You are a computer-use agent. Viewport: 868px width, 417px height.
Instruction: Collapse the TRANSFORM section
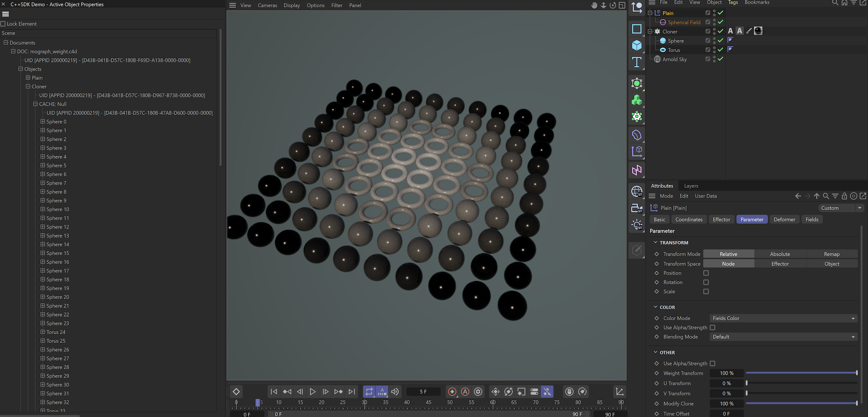click(655, 243)
